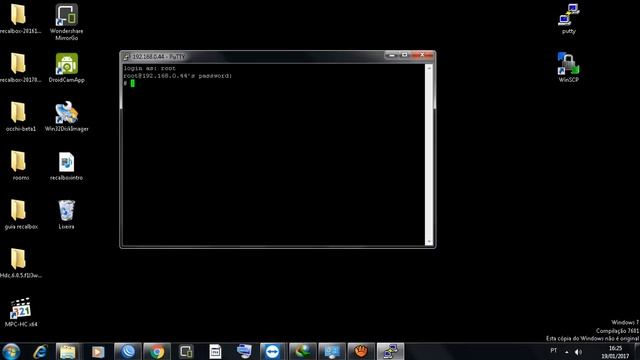Click the green terminal cursor
This screenshot has width=640, height=360.
133,83
